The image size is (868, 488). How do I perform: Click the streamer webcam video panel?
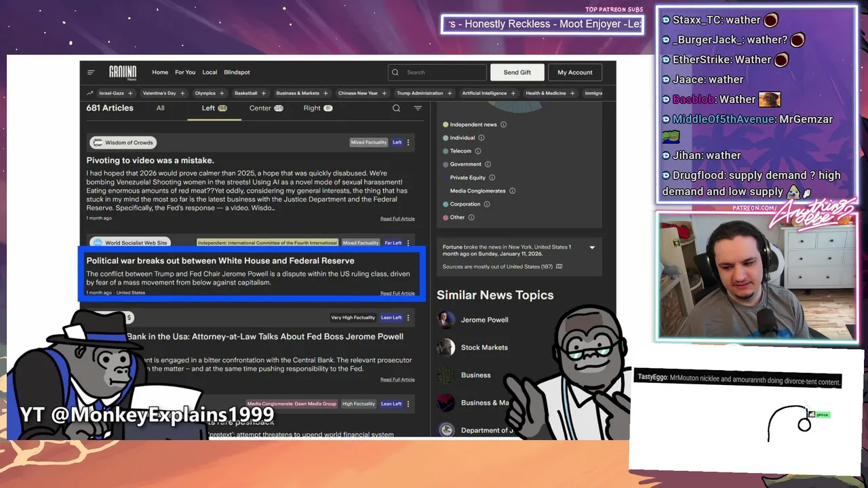click(757, 277)
